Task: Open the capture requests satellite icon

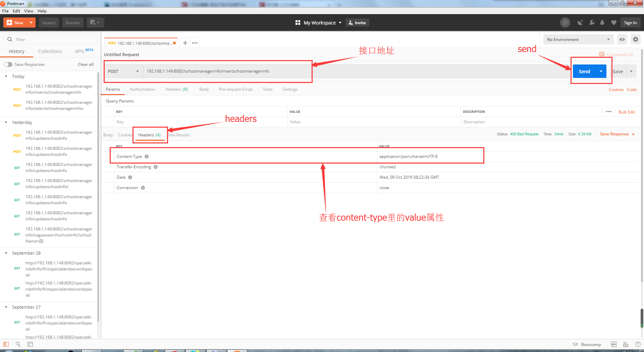Action: tap(580, 23)
